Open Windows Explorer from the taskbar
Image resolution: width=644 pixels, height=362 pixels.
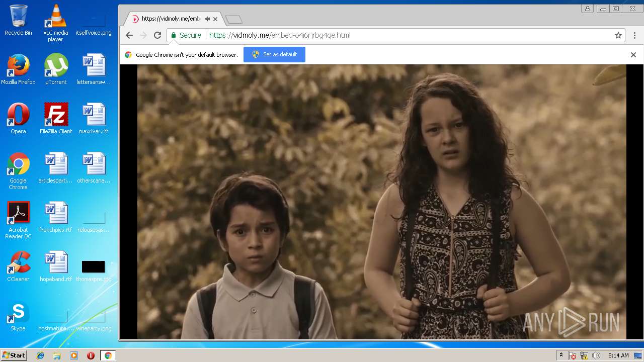pos(57,355)
